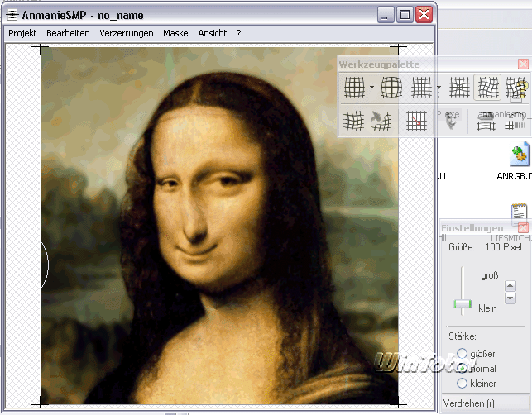Select the first tool in the palette's second row
The image size is (532, 415).
click(x=354, y=122)
